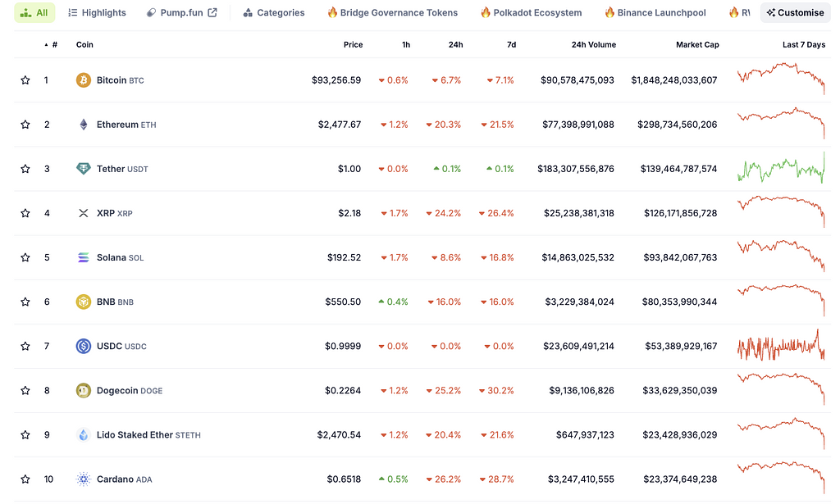The height and width of the screenshot is (504, 840).
Task: Sort the table by Market Cap
Action: coord(696,45)
